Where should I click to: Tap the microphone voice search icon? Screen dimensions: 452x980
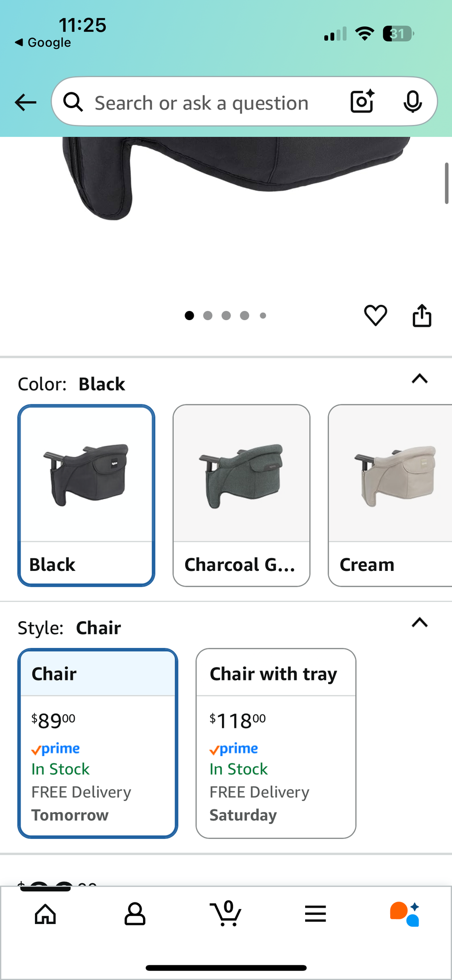click(412, 101)
